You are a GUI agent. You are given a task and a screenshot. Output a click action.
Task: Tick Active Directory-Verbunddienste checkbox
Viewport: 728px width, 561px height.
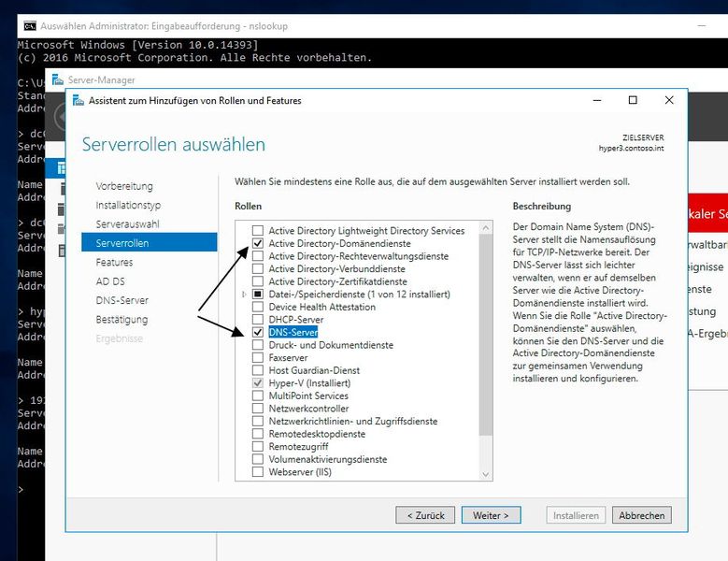(258, 268)
